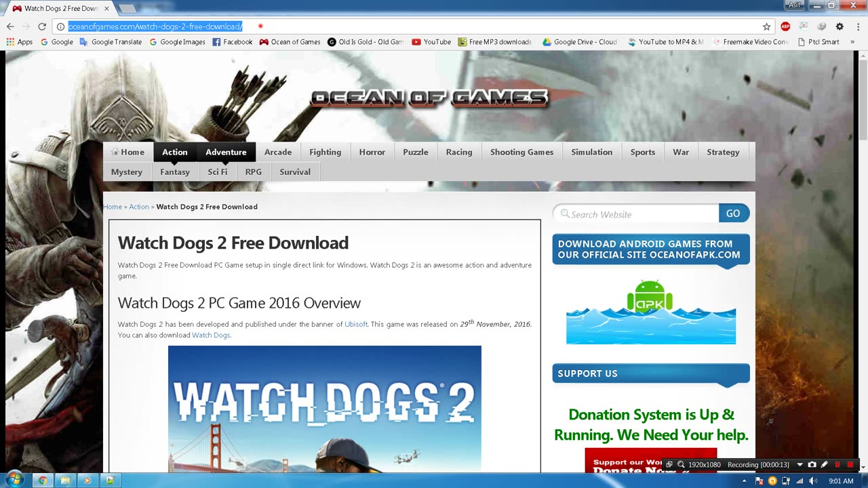Take a screenshot with recorder camera icon

click(x=812, y=465)
